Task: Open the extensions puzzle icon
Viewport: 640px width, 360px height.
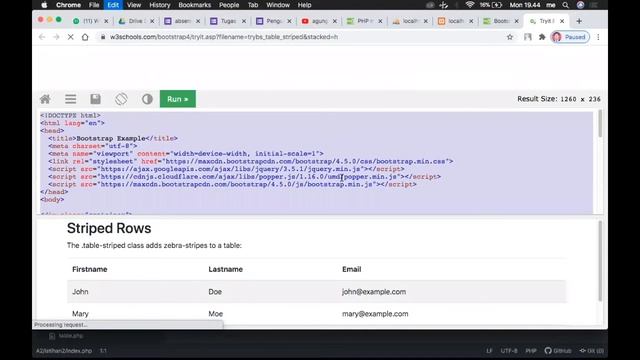Action: coord(542,37)
